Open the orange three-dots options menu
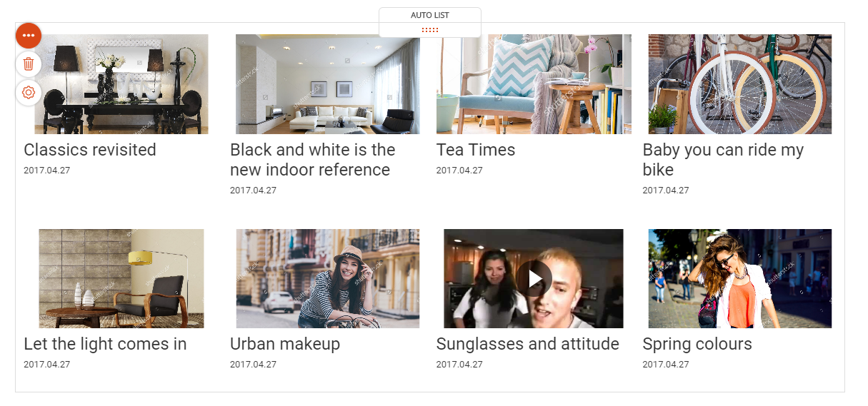 coord(29,36)
